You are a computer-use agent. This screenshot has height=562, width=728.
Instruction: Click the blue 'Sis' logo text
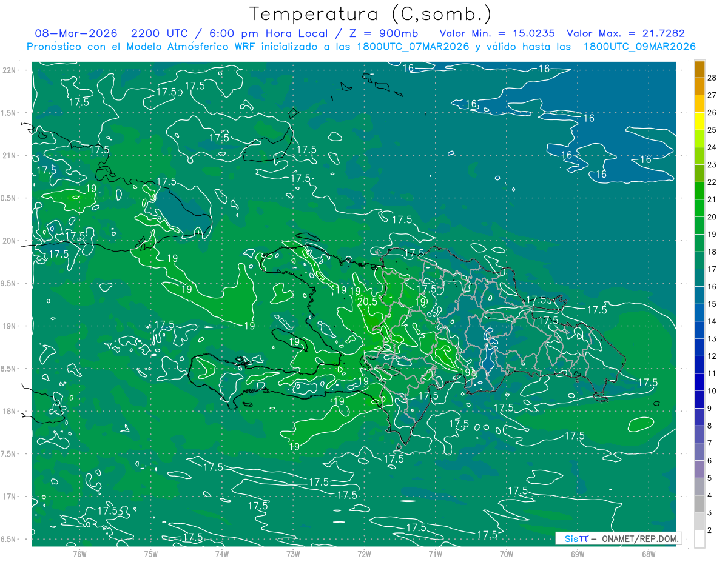pos(571,538)
